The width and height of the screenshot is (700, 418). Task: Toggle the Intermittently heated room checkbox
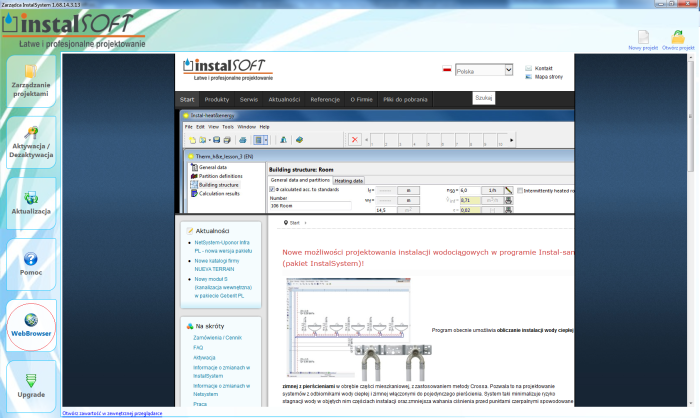coord(520,191)
